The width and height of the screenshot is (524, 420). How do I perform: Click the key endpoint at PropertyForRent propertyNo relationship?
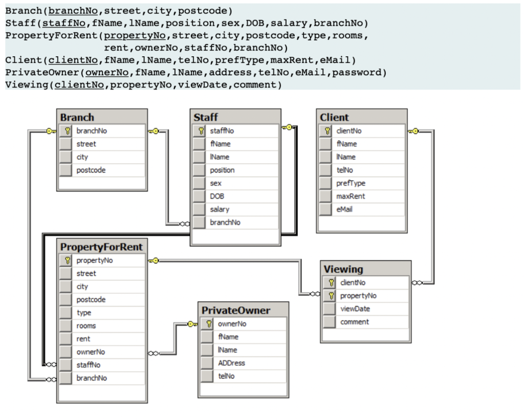tap(154, 260)
